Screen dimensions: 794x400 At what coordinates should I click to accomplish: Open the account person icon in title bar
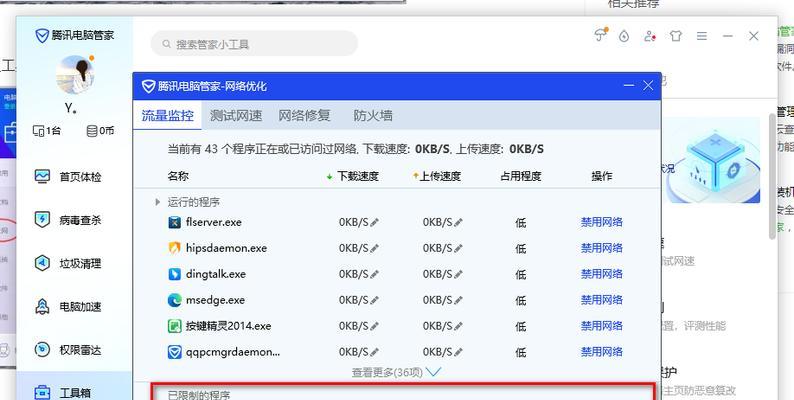point(650,36)
